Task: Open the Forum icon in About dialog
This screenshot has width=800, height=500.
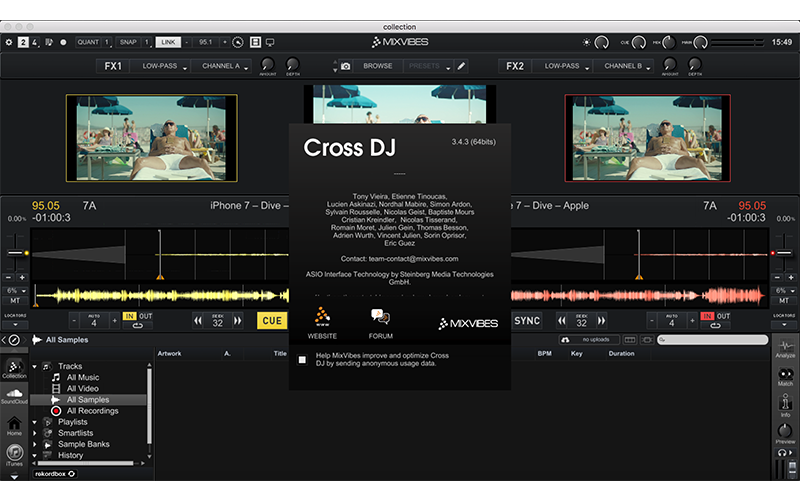Action: [x=380, y=322]
